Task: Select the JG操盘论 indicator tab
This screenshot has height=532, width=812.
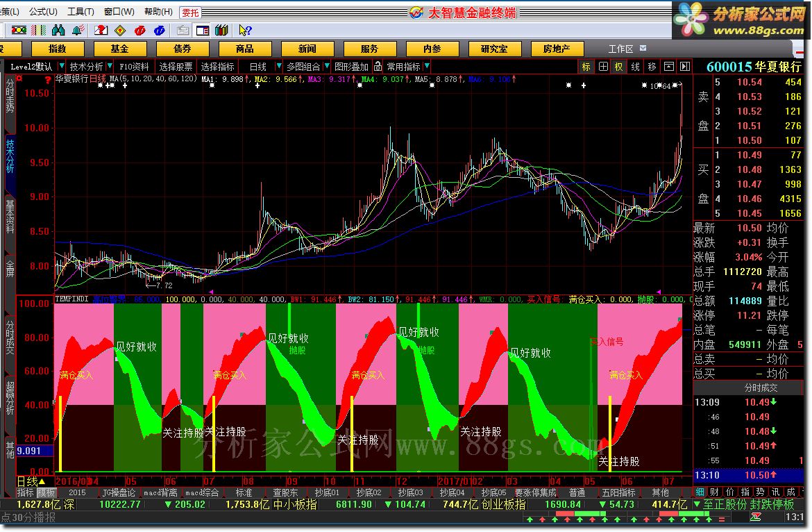Action: 119,492
